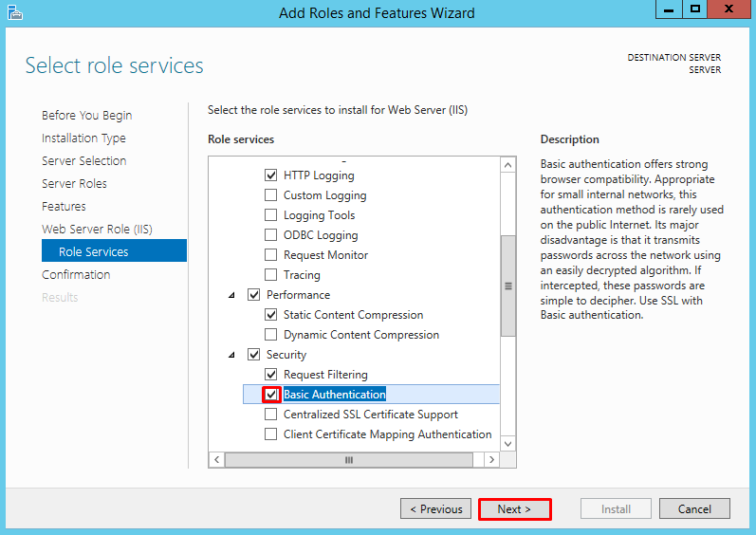Tick the ODBC Logging checkbox
This screenshot has width=756, height=535.
click(271, 235)
